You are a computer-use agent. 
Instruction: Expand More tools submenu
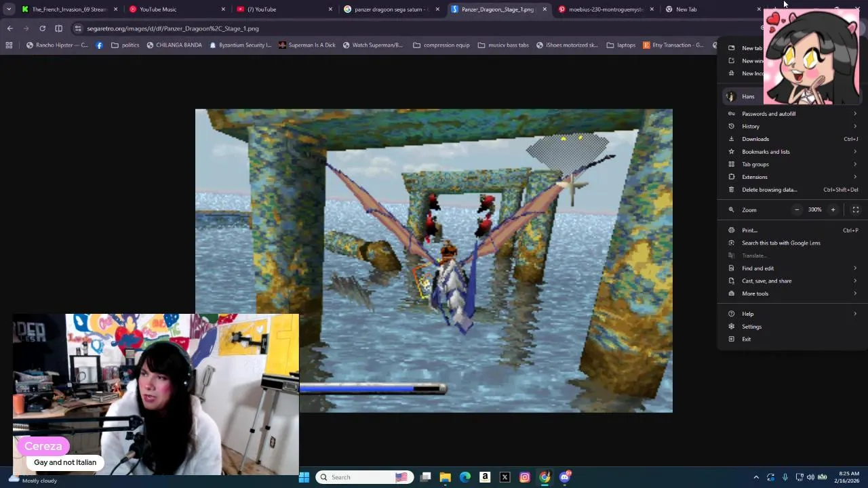click(x=792, y=293)
